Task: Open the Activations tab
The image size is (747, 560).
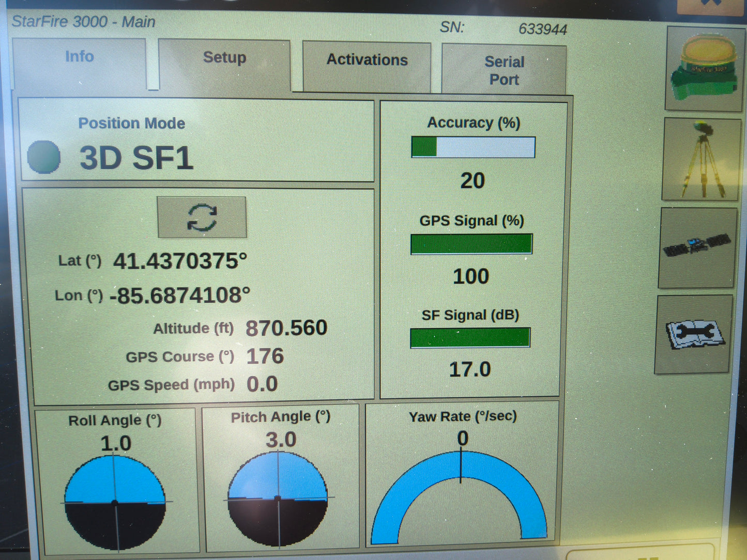Action: click(367, 67)
